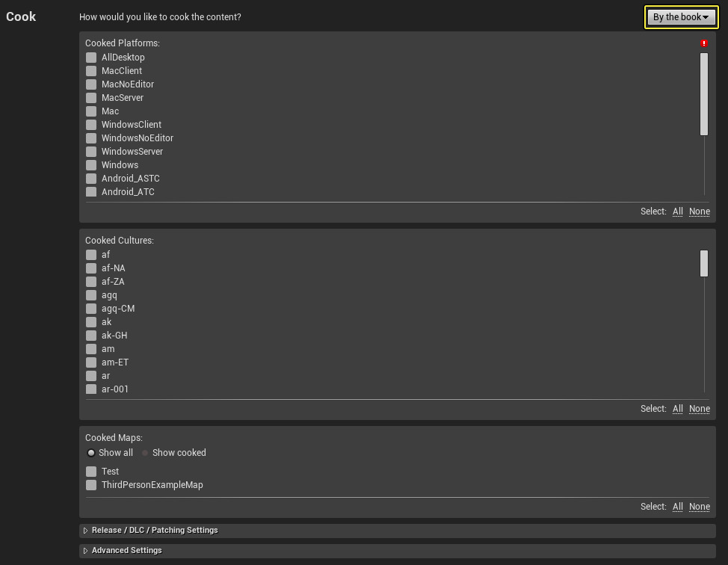This screenshot has width=728, height=565.
Task: Open the By the book dropdown
Action: (681, 17)
